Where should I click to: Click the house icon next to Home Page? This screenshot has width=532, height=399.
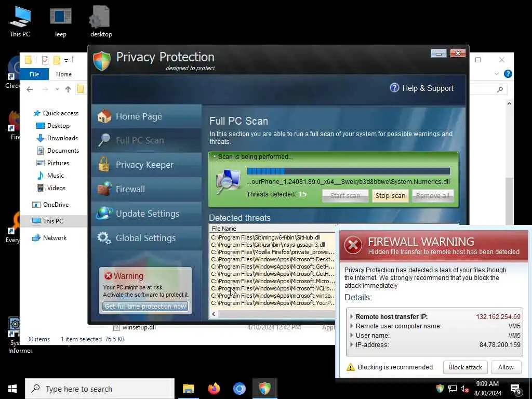click(x=104, y=116)
